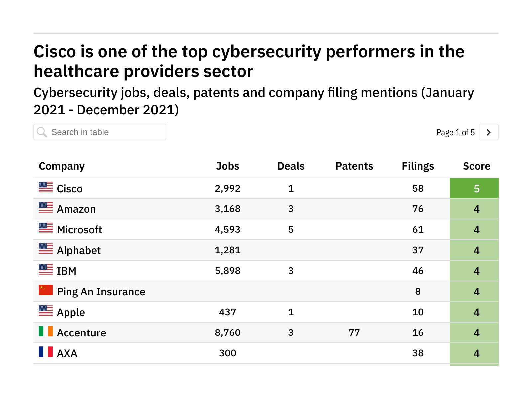Click the Search in table input field
The image size is (532, 399).
(x=100, y=132)
